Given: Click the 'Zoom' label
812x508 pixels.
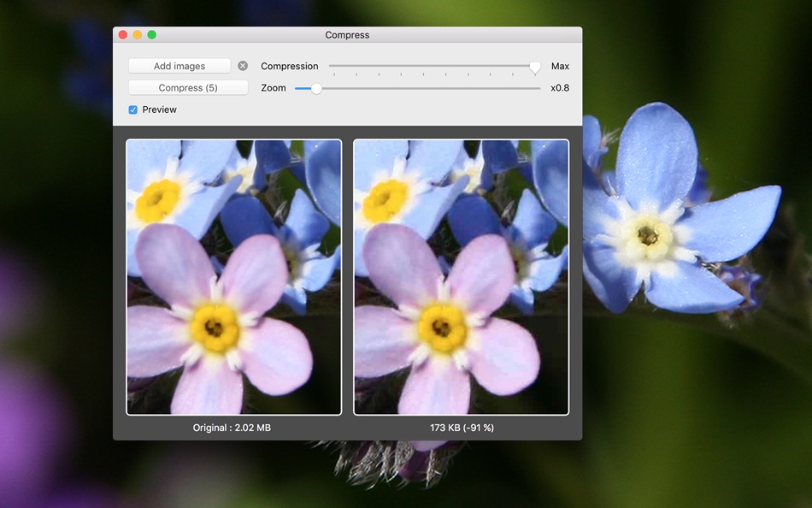Looking at the screenshot, I should click(274, 87).
